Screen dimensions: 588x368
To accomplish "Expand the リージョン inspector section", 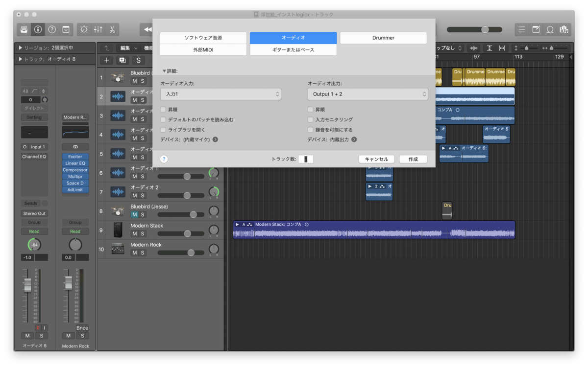I will [x=21, y=48].
